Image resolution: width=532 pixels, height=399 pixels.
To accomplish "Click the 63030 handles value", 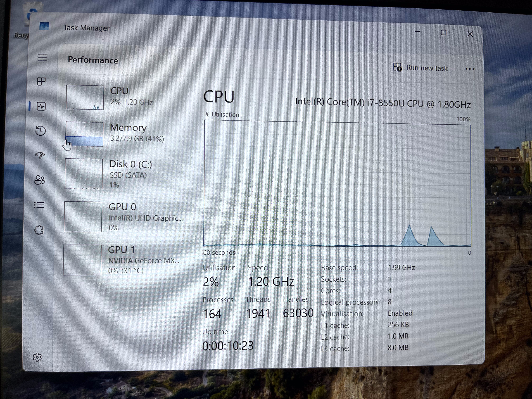I will pyautogui.click(x=298, y=313).
